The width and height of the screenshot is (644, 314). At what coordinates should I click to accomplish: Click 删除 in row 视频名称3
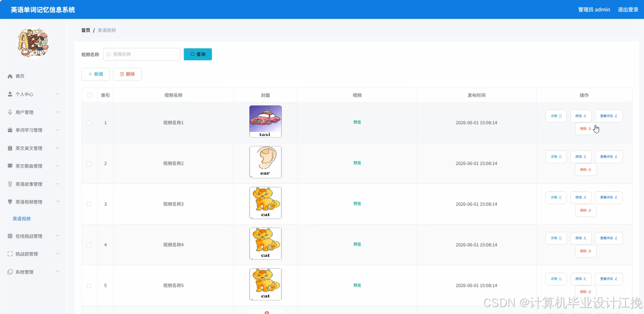586,211
